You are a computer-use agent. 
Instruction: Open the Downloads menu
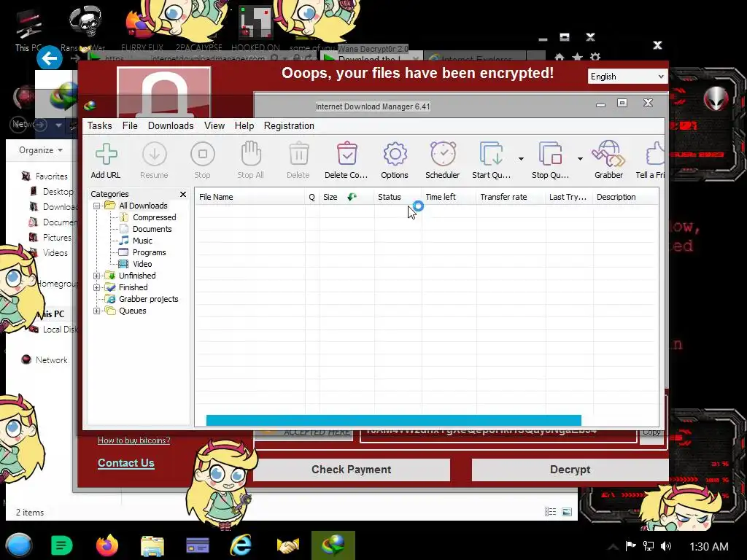(171, 125)
